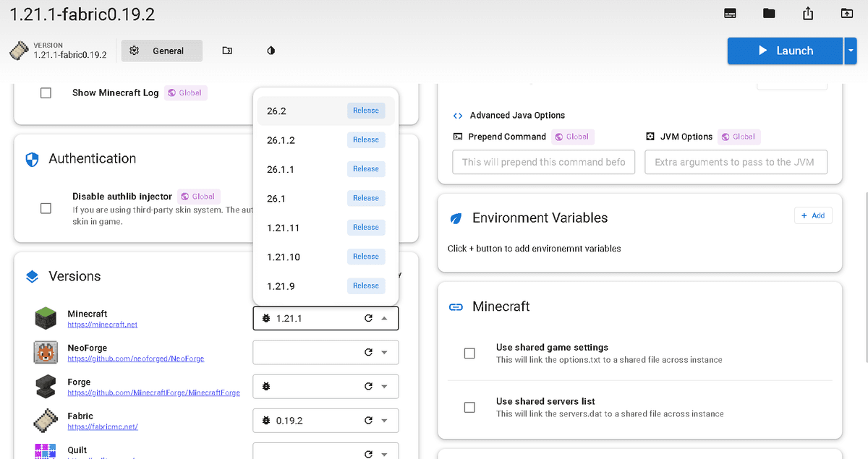Image resolution: width=868 pixels, height=459 pixels.
Task: Expand the Fabric version dropdown arrow
Action: pyautogui.click(x=385, y=420)
